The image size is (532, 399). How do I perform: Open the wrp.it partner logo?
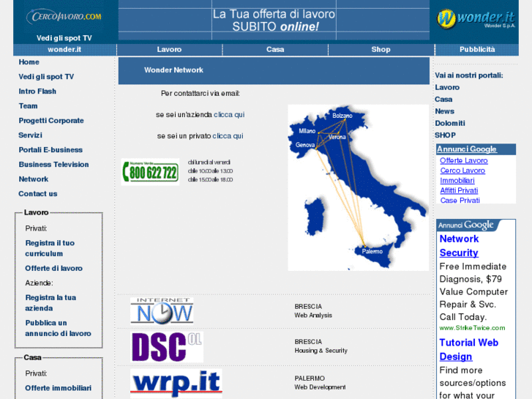[176, 384]
